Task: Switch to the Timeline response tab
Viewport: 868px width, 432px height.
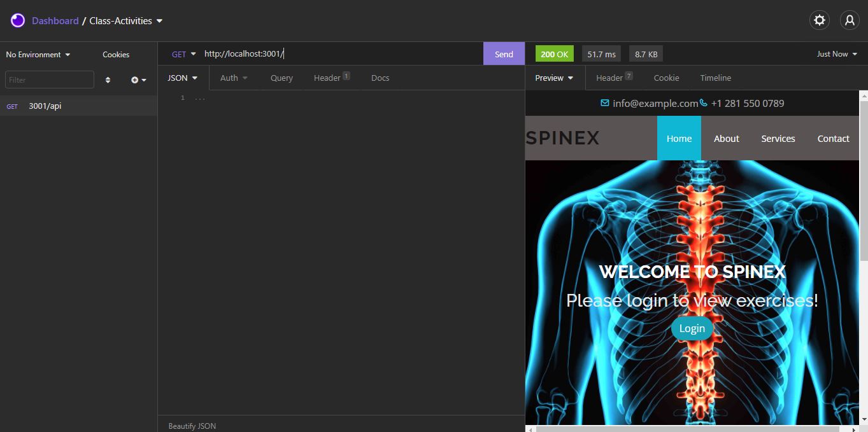Action: coord(715,78)
